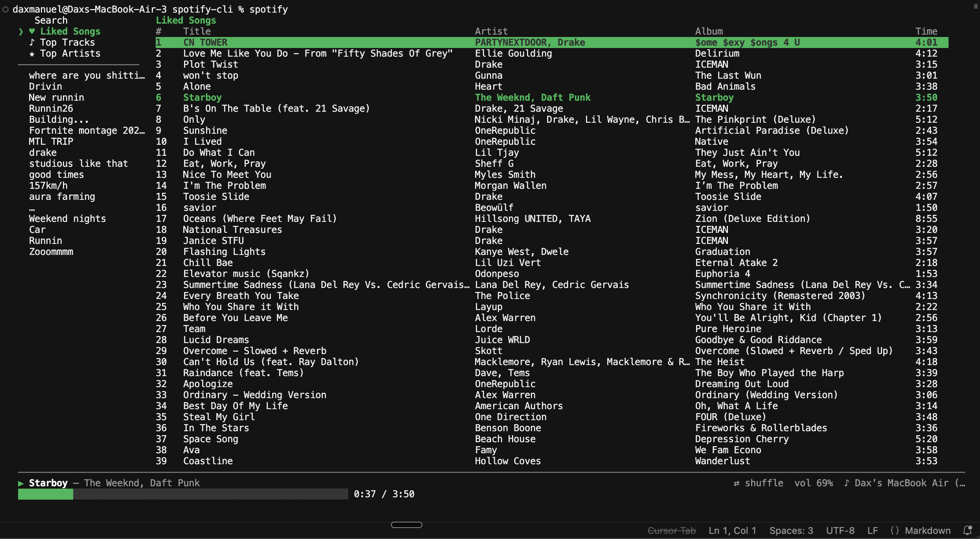This screenshot has height=539, width=980.
Task: Open Top Tracks in the sidebar
Action: [67, 42]
